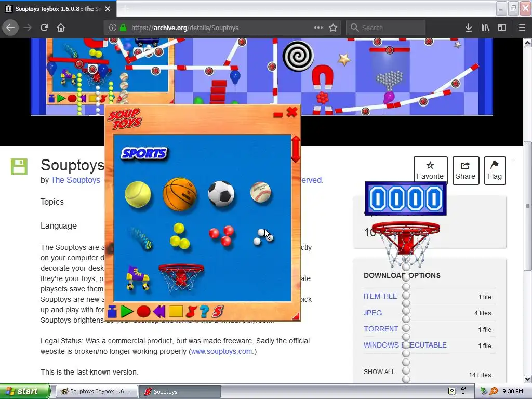Open the Firefox hamburger menu

[522, 28]
